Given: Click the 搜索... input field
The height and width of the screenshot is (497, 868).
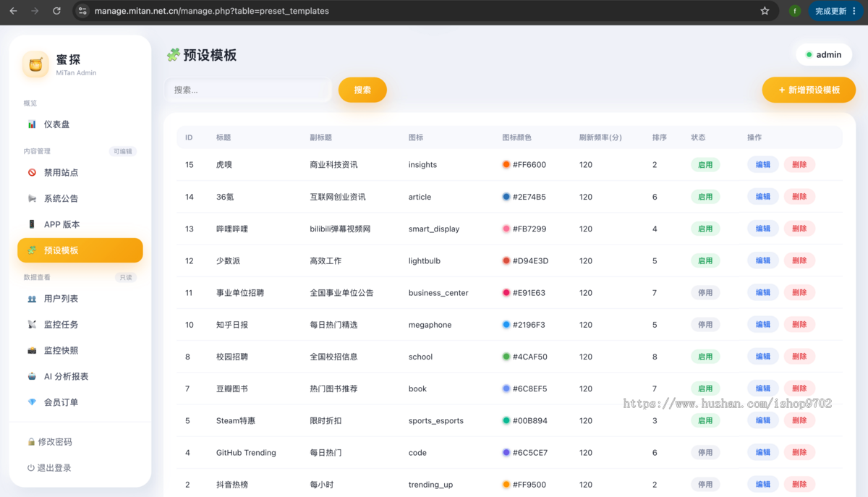Looking at the screenshot, I should click(248, 90).
